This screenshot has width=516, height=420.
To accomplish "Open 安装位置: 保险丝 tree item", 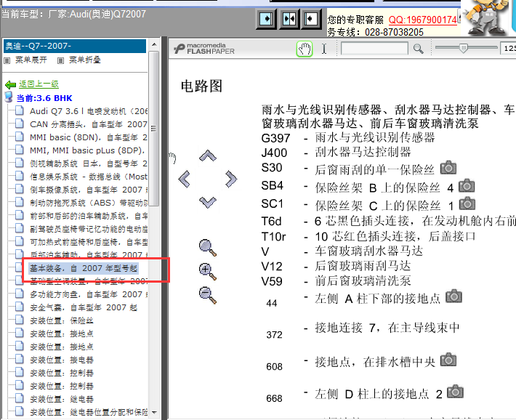I will pyautogui.click(x=62, y=320).
